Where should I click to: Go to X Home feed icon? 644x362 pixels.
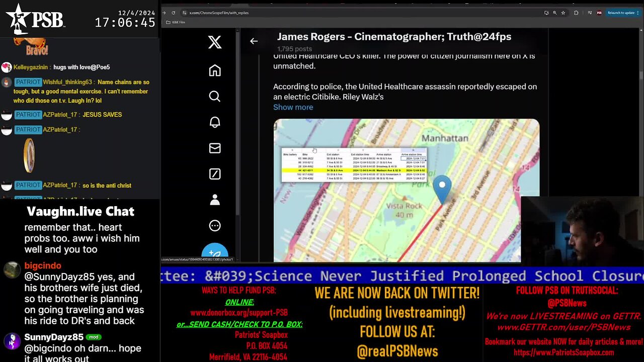(215, 70)
